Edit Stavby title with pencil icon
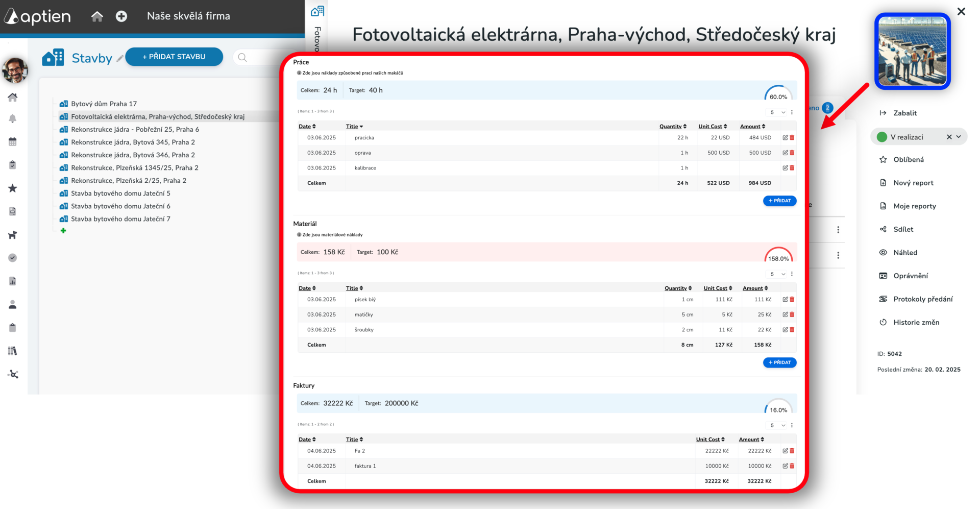 [119, 58]
